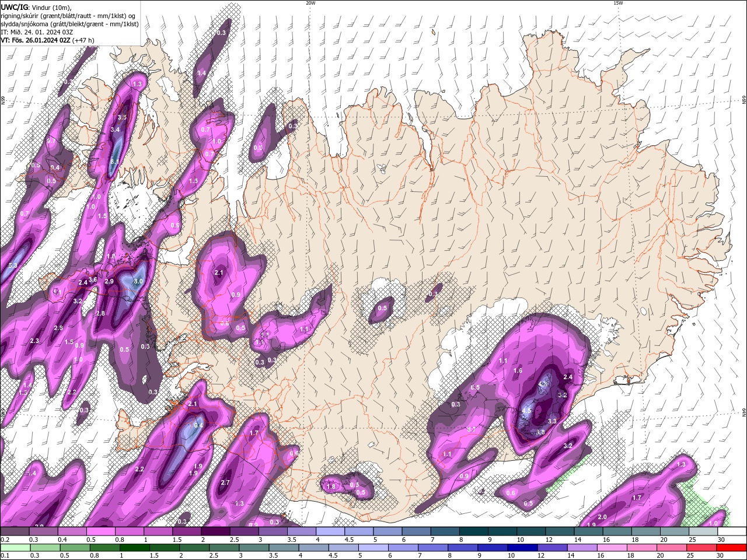Click the 2.7 precipitation value on the map
The height and width of the screenshot is (560, 747).
tap(225, 482)
